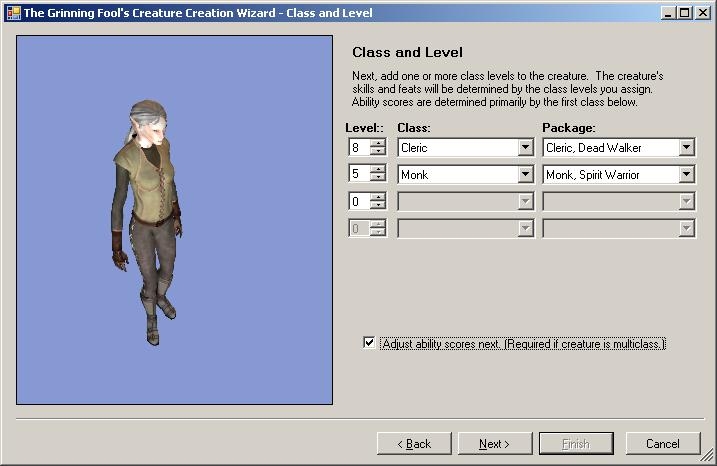Click the wizard application icon in title bar
The image size is (717, 466).
pos(13,13)
